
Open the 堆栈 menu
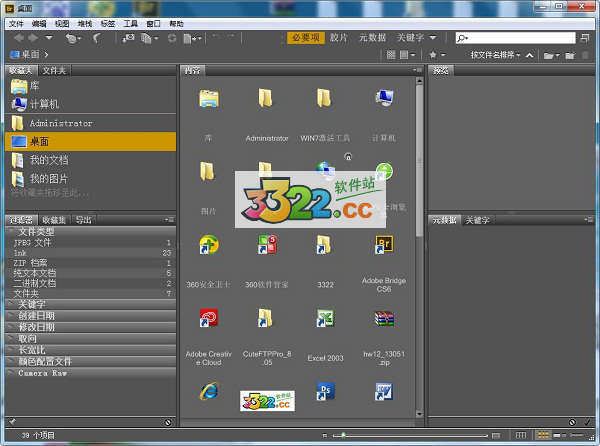pyautogui.click(x=85, y=24)
